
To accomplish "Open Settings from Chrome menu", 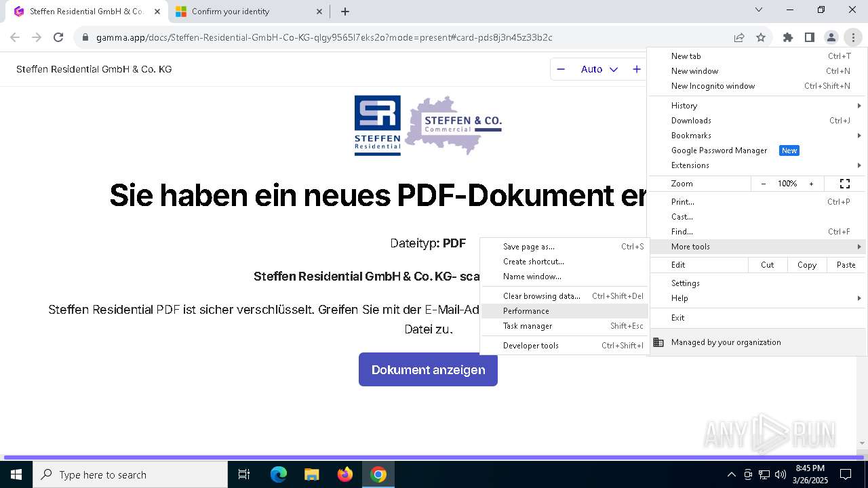I will 757,283.
